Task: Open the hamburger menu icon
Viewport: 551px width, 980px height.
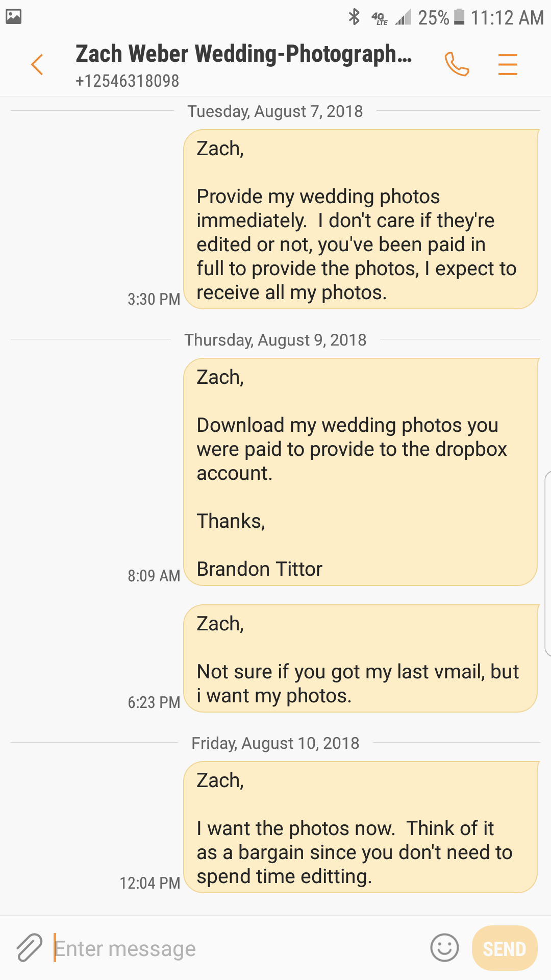Action: 508,65
